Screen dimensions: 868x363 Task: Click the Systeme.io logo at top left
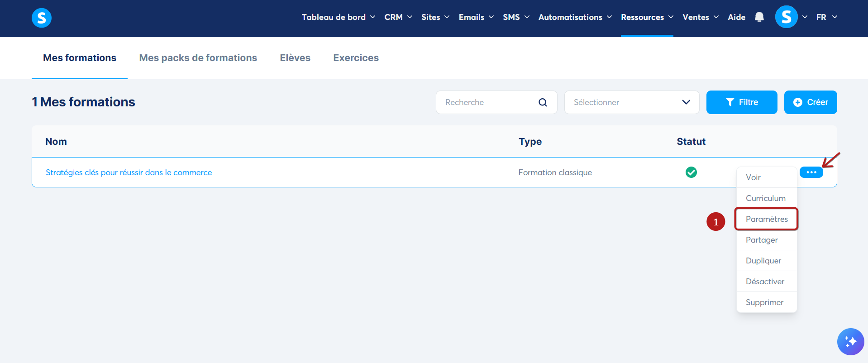[42, 18]
